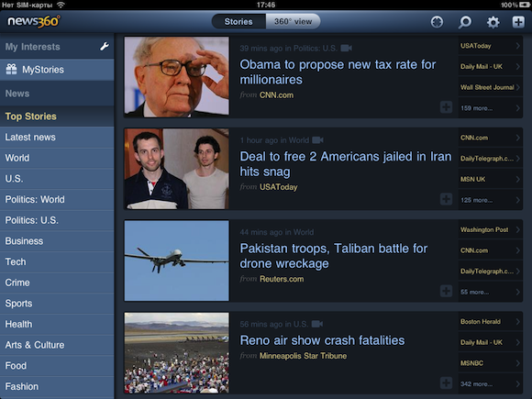Open the drone aircraft thumbnail image
The image size is (532, 399).
pyautogui.click(x=176, y=260)
